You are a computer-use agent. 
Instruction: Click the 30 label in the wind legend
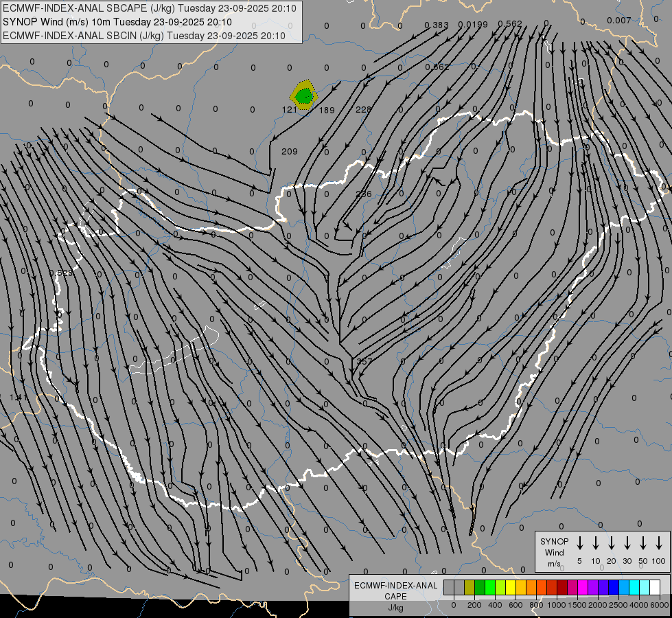(x=627, y=561)
